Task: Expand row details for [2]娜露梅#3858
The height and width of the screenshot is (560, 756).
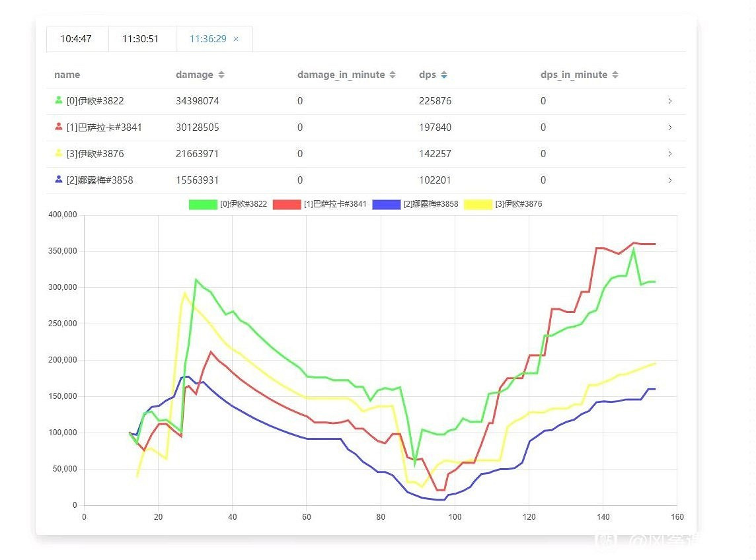Action: click(669, 180)
